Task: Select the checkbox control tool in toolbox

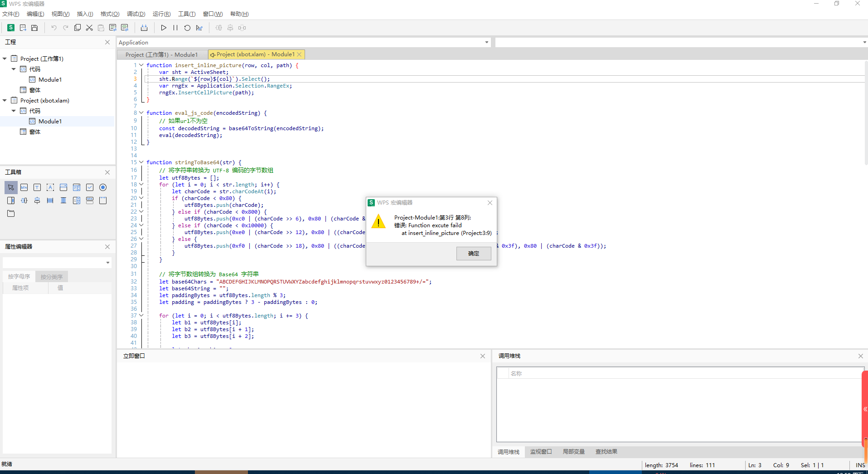Action: [90, 187]
